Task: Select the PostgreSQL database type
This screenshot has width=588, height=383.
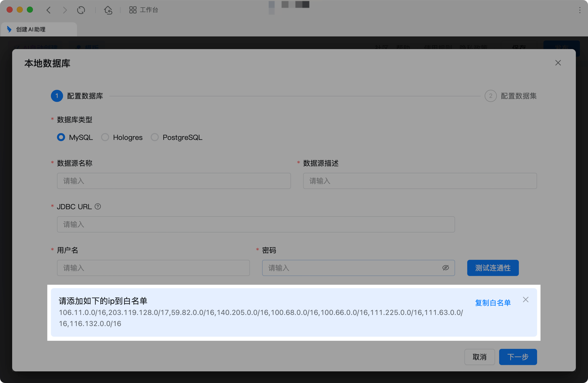Action: [155, 137]
